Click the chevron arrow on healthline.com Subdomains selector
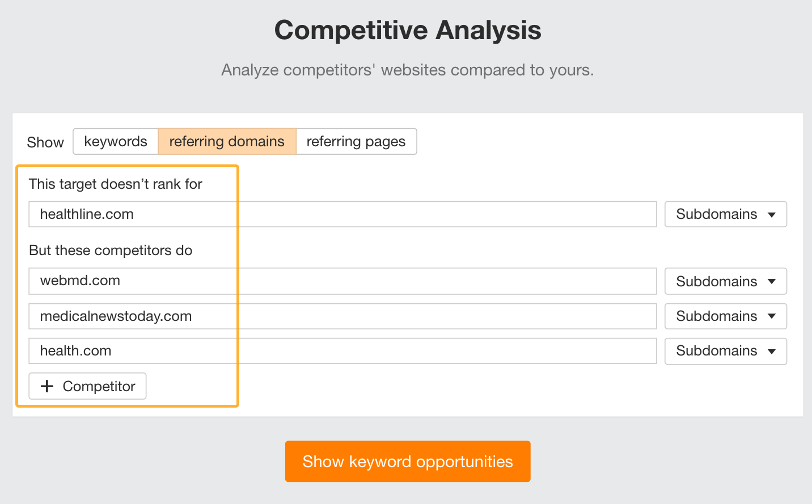 770,214
